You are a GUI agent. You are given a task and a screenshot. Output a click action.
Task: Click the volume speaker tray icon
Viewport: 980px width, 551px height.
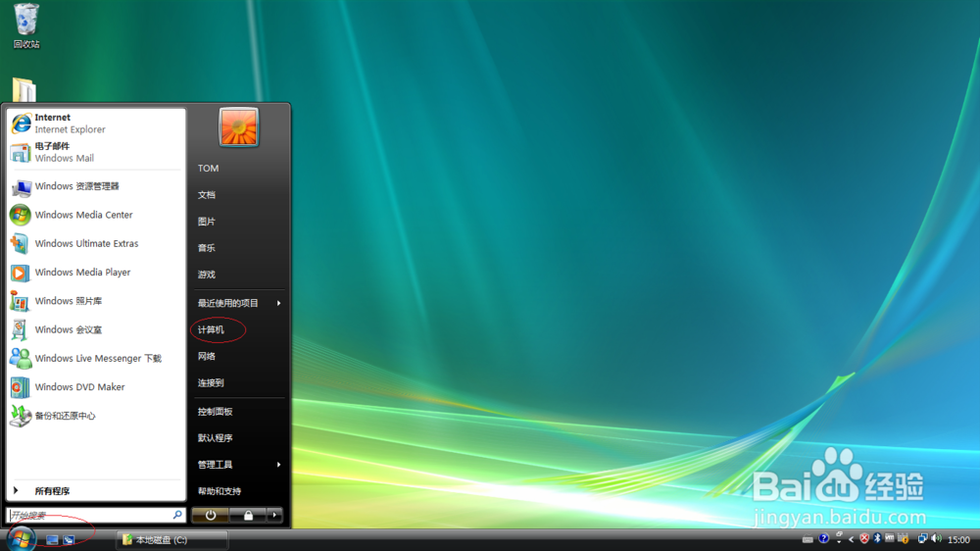tap(936, 539)
